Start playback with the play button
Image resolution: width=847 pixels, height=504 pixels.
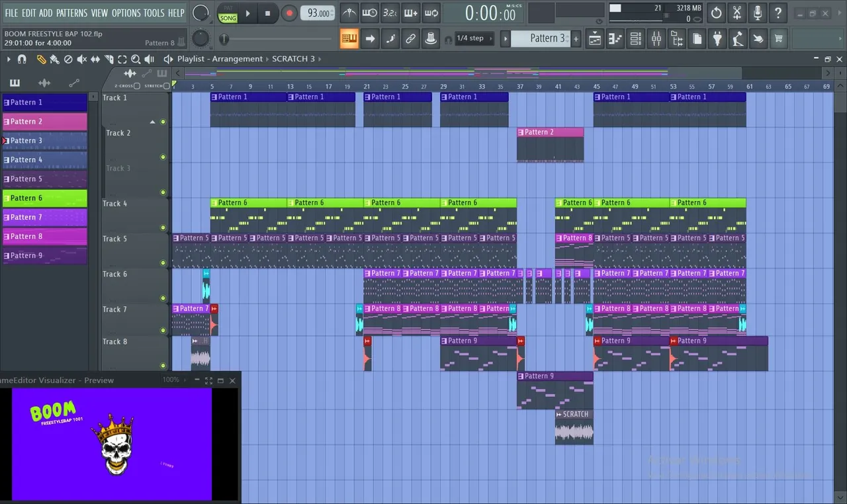248,13
